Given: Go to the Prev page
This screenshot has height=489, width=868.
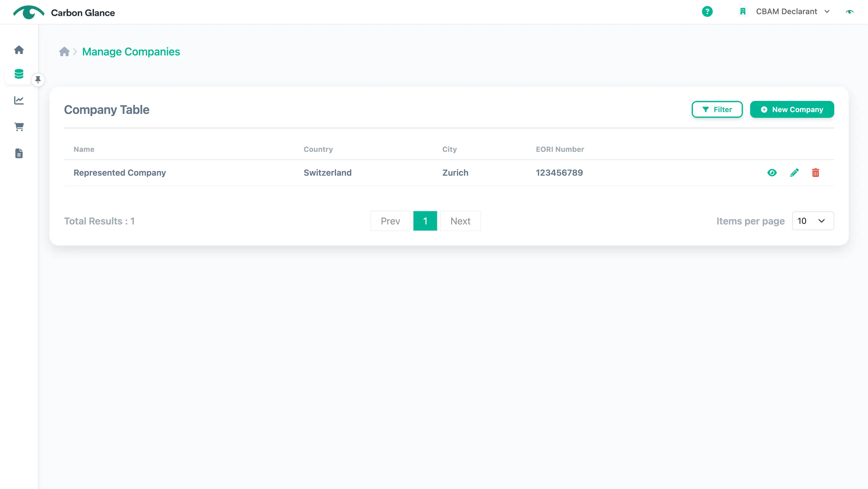Looking at the screenshot, I should [390, 221].
